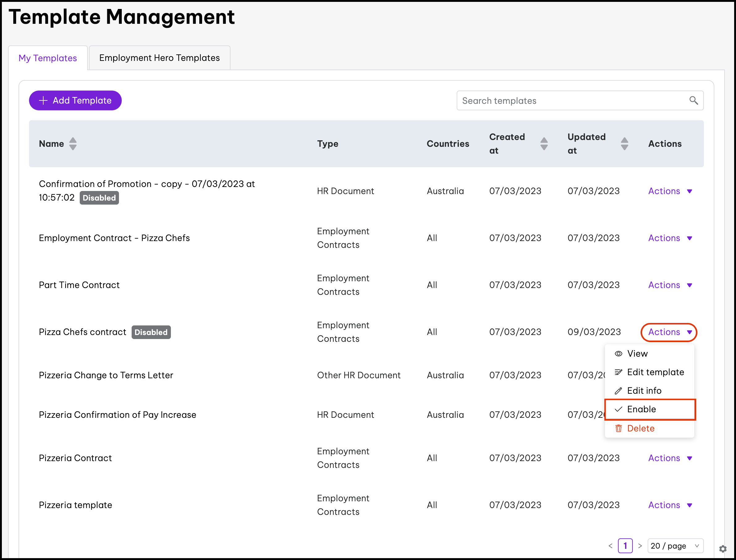Enable the Pizza Chefs contract template
This screenshot has height=560, width=736.
pos(641,409)
